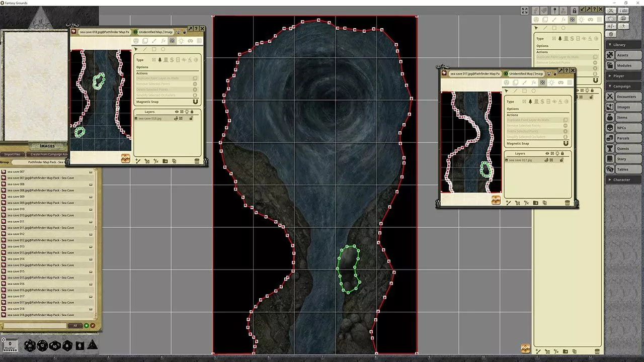
Task: Delete layer trash icon in sea cave 017 window
Action: 568,203
